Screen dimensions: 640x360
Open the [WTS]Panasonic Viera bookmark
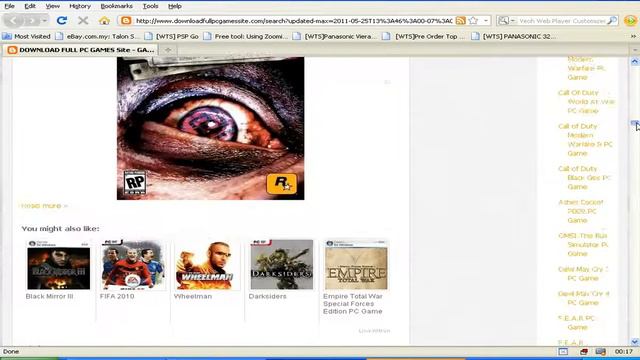(x=335, y=36)
